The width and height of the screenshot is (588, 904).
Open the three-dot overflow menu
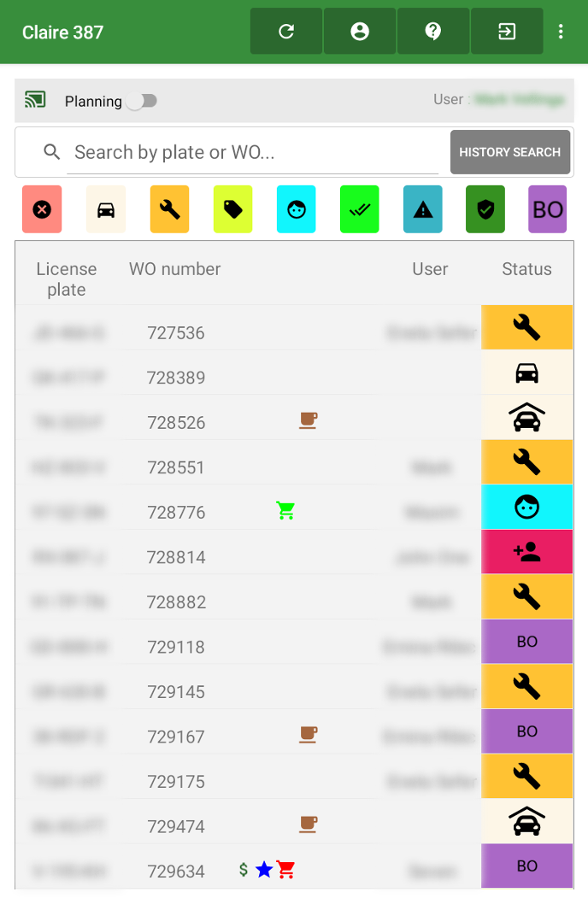pos(561,32)
